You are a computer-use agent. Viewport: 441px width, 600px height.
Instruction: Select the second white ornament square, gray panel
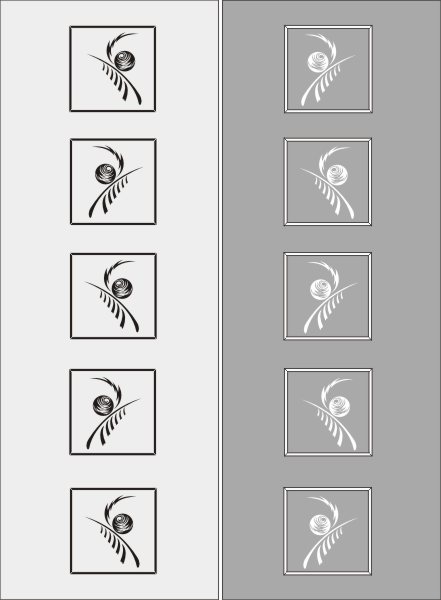coord(328,182)
